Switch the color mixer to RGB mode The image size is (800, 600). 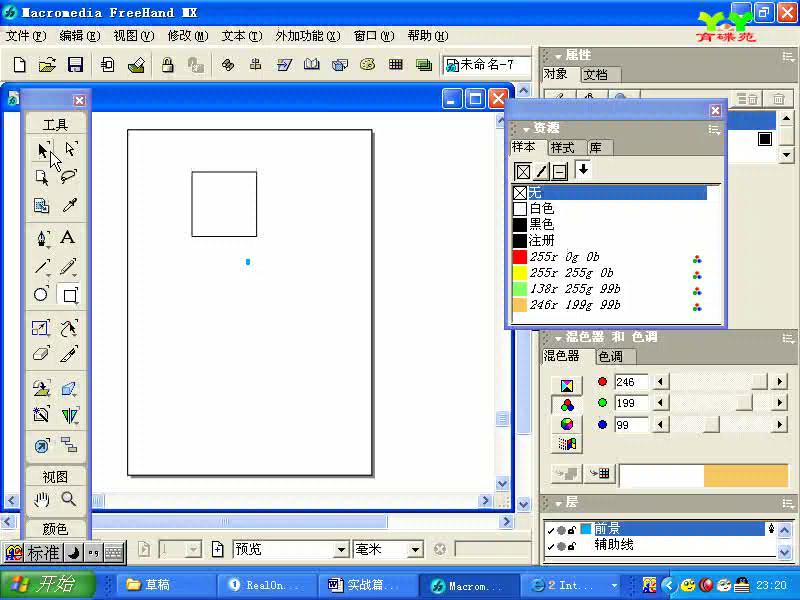click(x=567, y=405)
